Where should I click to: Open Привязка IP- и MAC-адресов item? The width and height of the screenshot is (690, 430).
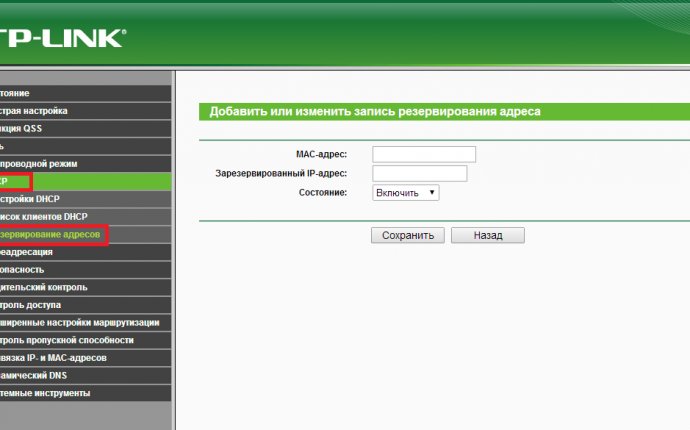(85, 358)
